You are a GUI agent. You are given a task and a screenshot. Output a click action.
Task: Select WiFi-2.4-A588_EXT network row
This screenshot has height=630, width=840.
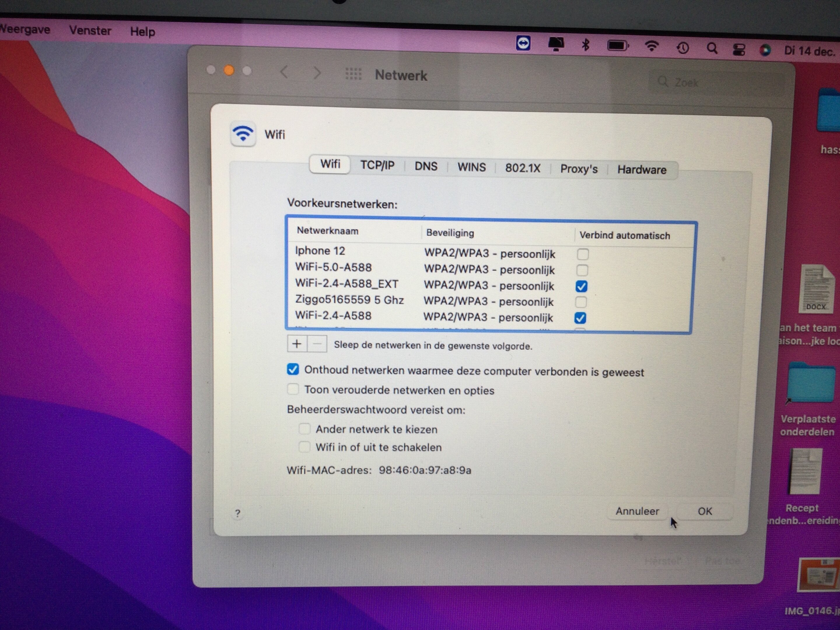coord(490,285)
